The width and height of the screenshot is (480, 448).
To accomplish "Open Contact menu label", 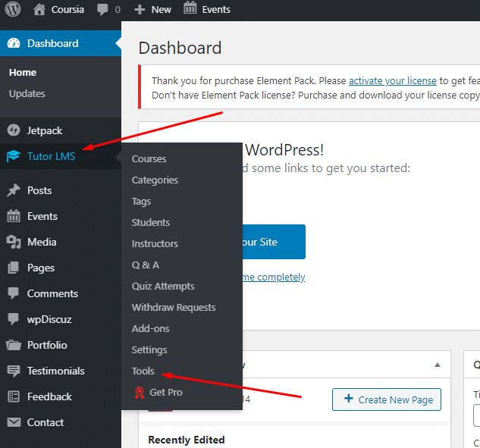I will [45, 422].
